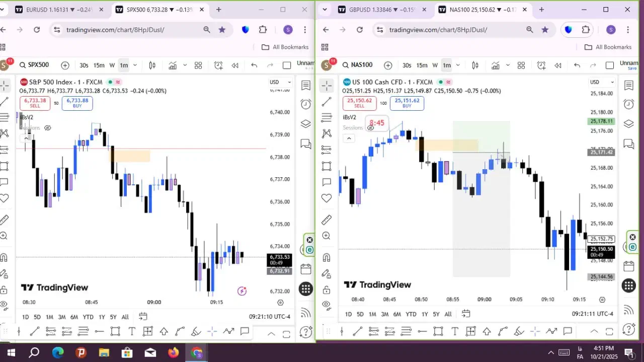644x362 pixels.
Task: Collapse the indicator legend chevron on the NAS100 chart
Action: coord(349,138)
